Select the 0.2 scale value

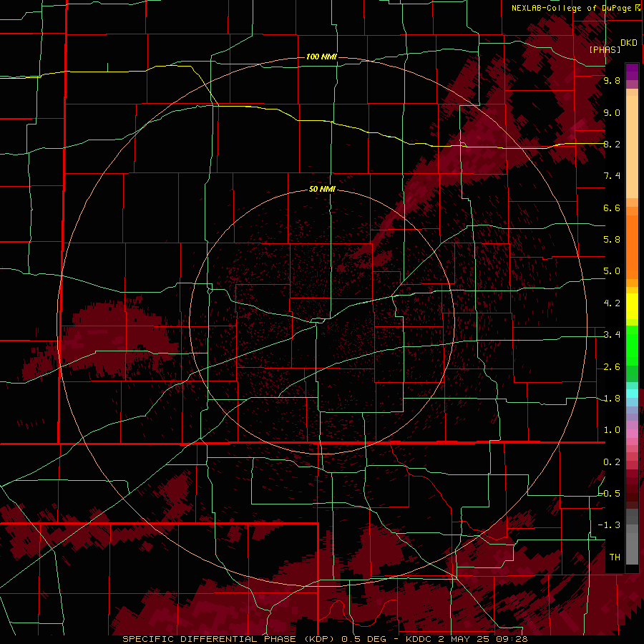[x=612, y=462]
